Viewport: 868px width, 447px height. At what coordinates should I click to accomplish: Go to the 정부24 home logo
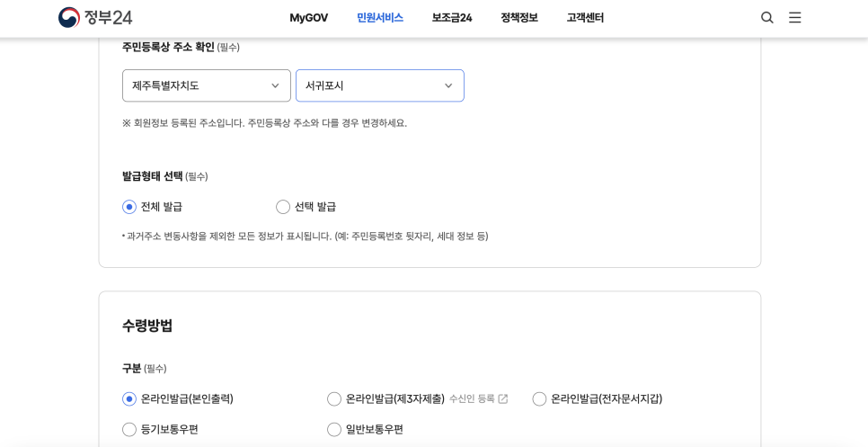point(95,18)
